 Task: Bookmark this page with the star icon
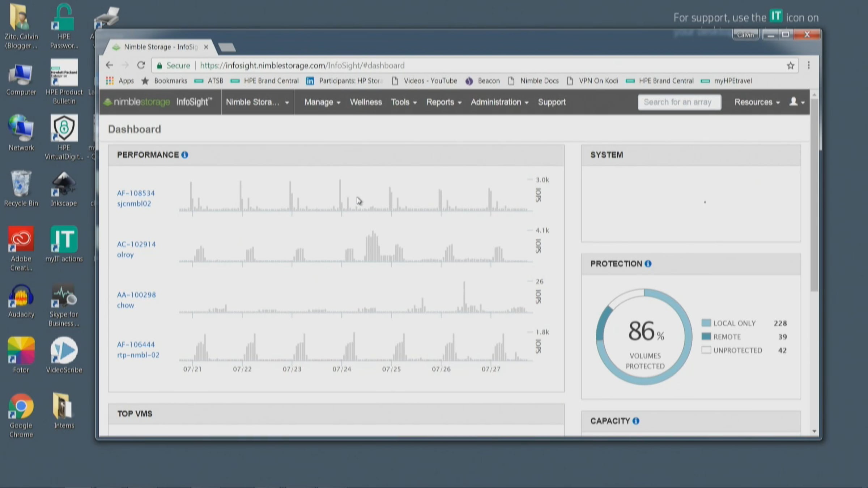[x=791, y=65]
